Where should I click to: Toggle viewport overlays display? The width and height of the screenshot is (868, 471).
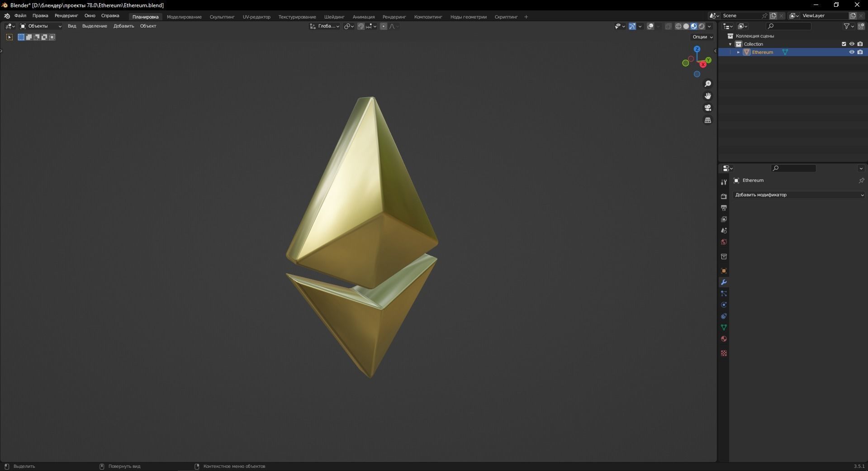650,26
